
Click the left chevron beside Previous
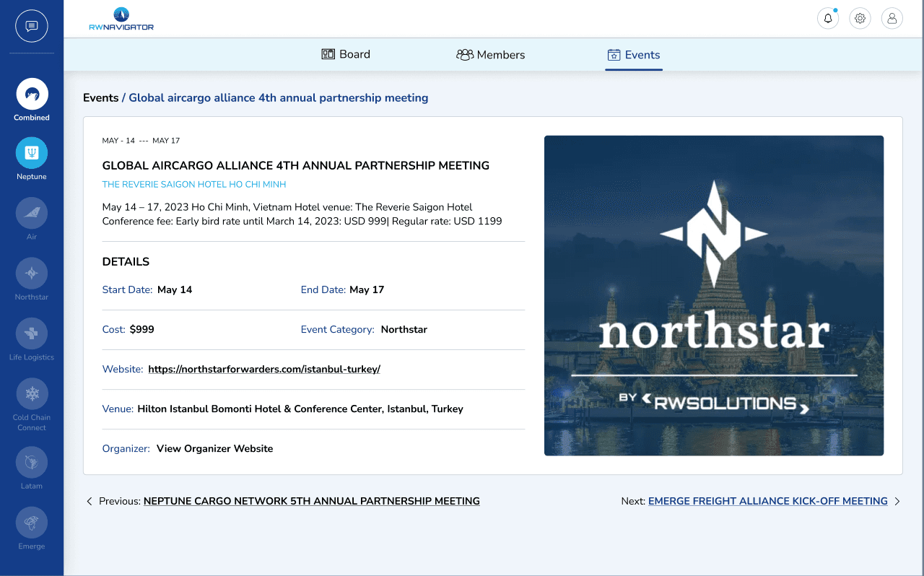coord(90,501)
